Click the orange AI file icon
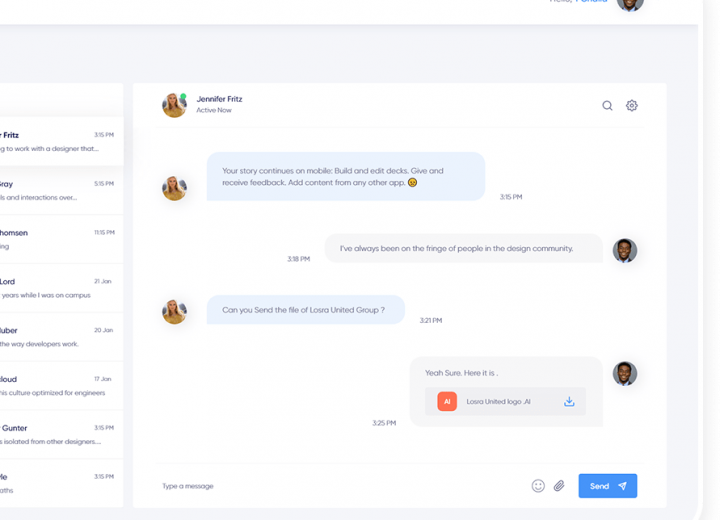Image resolution: width=720 pixels, height=520 pixels. (447, 402)
